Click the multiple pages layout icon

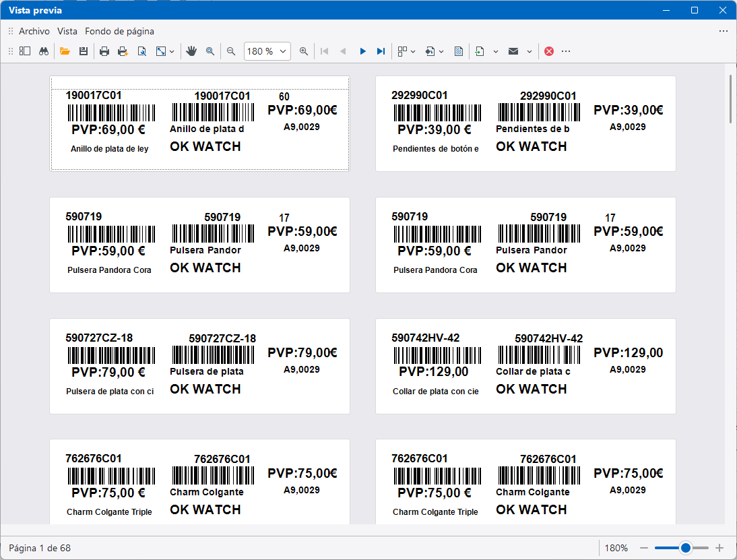point(402,51)
